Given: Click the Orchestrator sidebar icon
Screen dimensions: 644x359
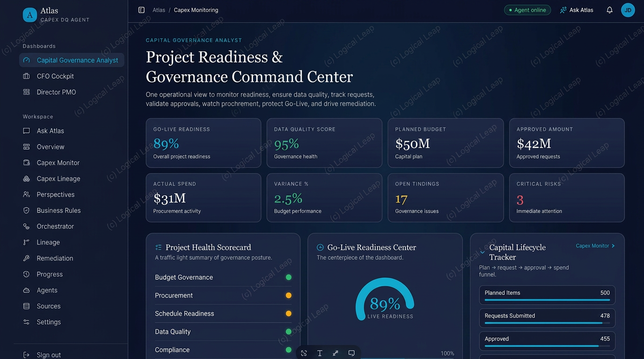Looking at the screenshot, I should pyautogui.click(x=27, y=226).
